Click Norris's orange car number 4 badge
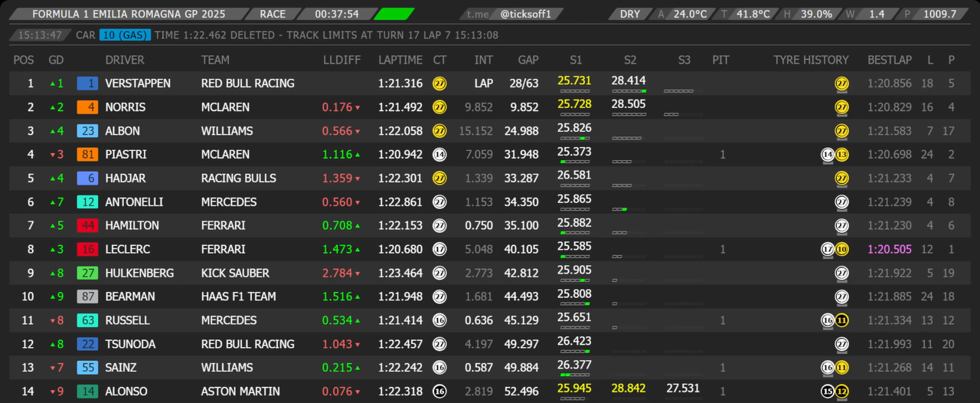The image size is (980, 403). tap(87, 107)
